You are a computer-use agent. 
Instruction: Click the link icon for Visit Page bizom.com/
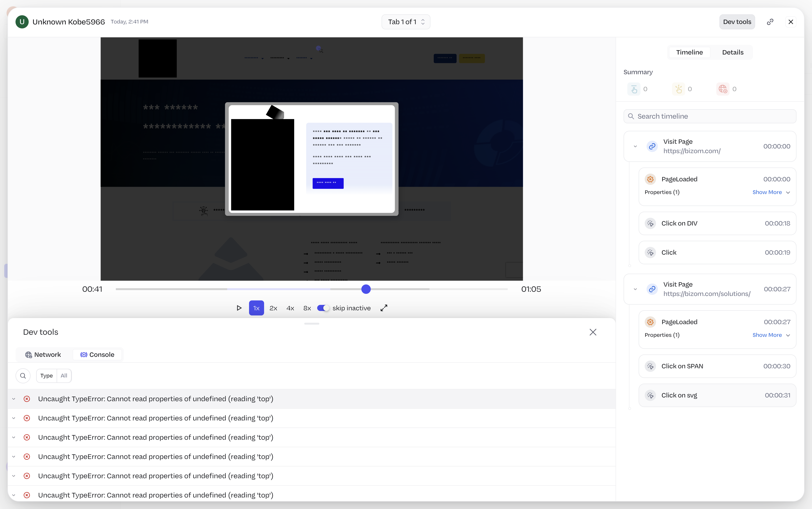point(652,146)
